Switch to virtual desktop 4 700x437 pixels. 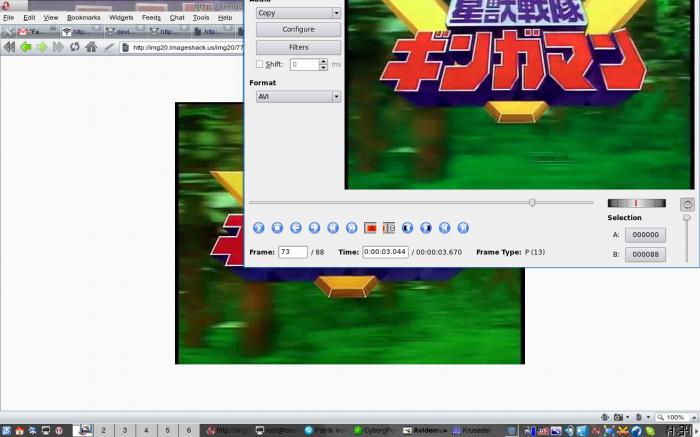pyautogui.click(x=146, y=430)
